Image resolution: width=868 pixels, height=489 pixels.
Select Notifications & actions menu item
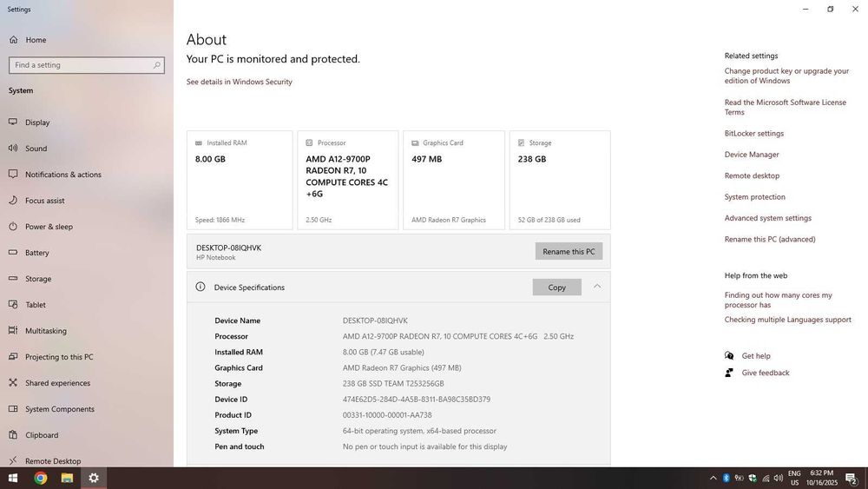pos(62,175)
